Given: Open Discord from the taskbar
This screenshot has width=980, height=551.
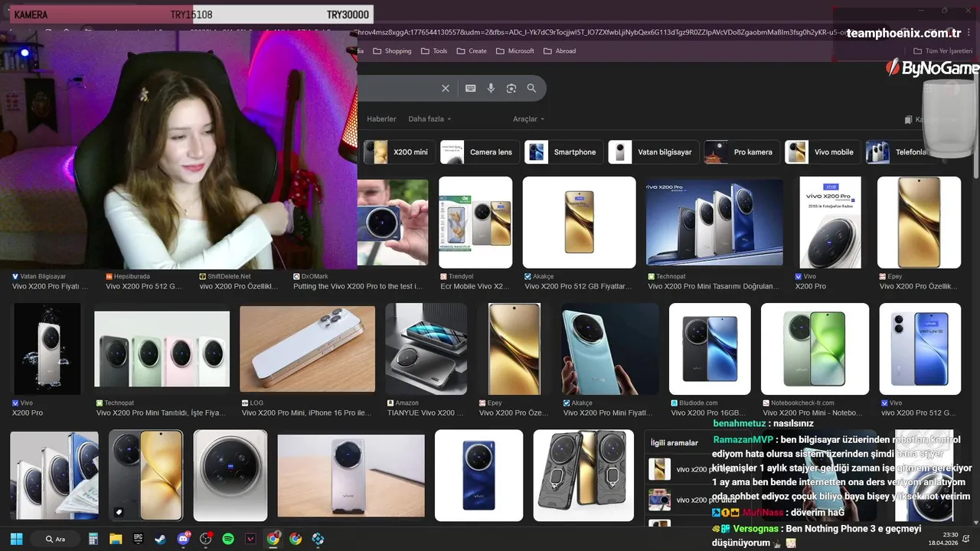Looking at the screenshot, I should pyautogui.click(x=183, y=539).
